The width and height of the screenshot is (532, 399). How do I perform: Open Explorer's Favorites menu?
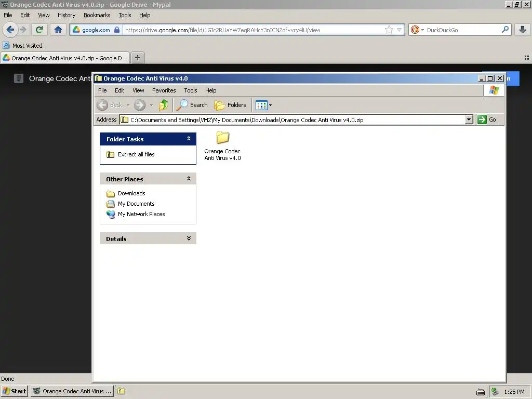tap(164, 90)
